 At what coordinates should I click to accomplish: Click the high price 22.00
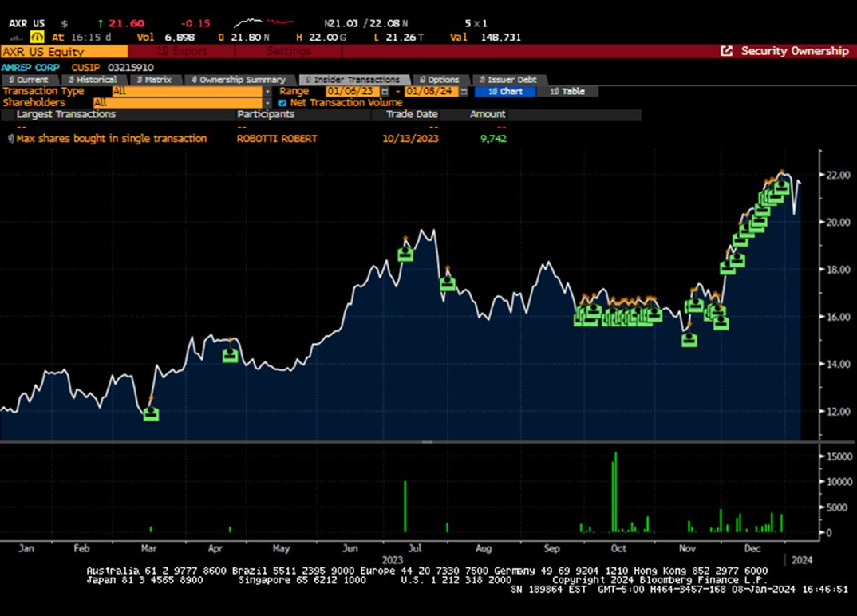[x=323, y=38]
